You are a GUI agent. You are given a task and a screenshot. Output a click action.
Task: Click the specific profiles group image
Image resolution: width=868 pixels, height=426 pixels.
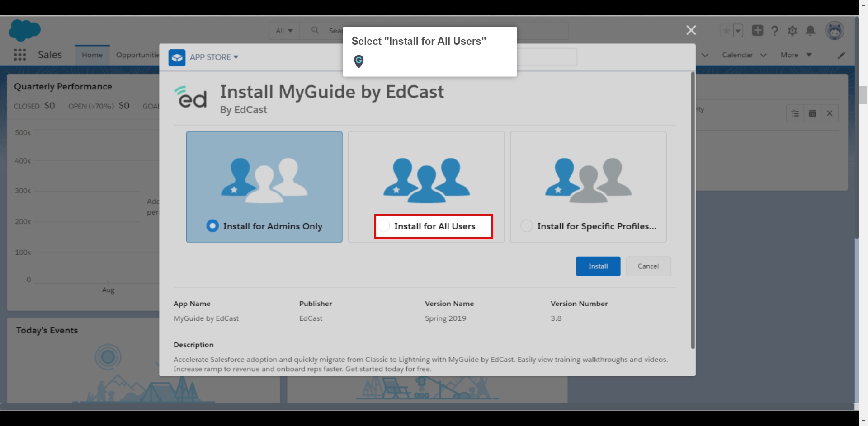point(588,180)
